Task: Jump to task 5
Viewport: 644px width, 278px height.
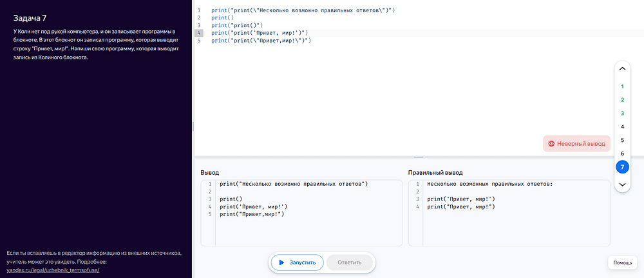Action: (622, 140)
